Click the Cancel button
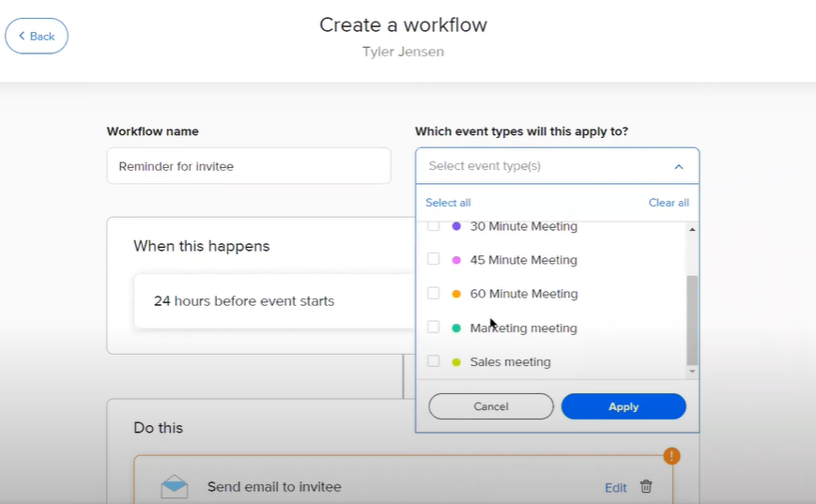 pos(491,406)
